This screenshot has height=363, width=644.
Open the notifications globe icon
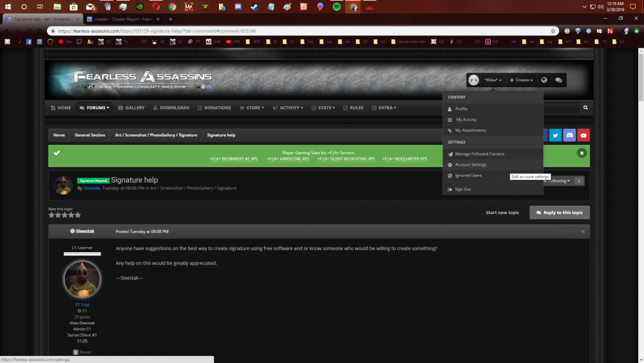tap(544, 80)
